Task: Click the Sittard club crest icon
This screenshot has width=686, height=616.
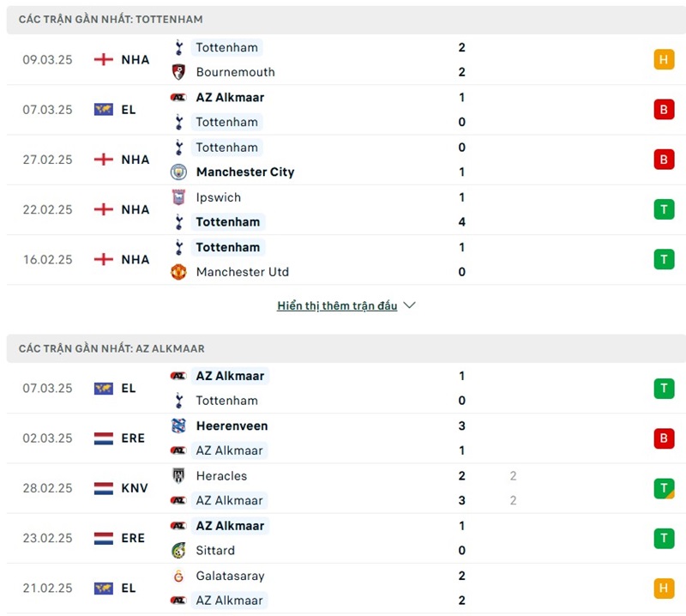Action: (178, 551)
